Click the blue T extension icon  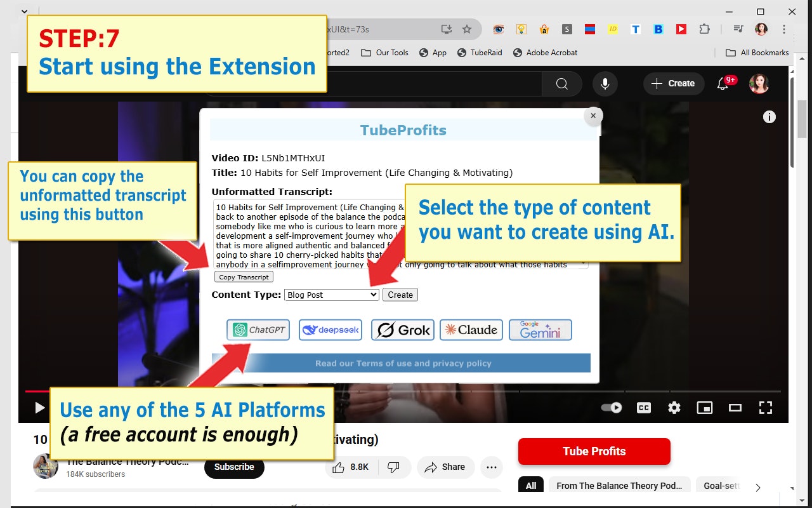pyautogui.click(x=636, y=29)
